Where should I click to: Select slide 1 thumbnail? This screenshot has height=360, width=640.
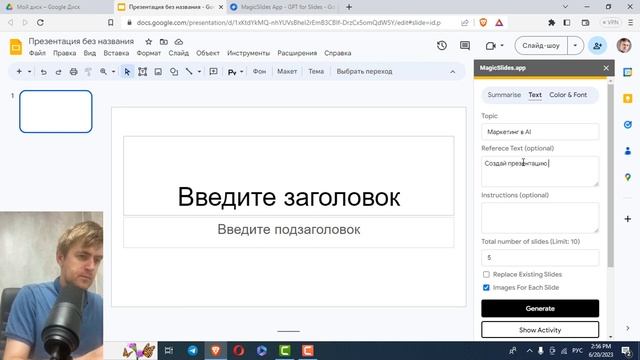click(56, 111)
